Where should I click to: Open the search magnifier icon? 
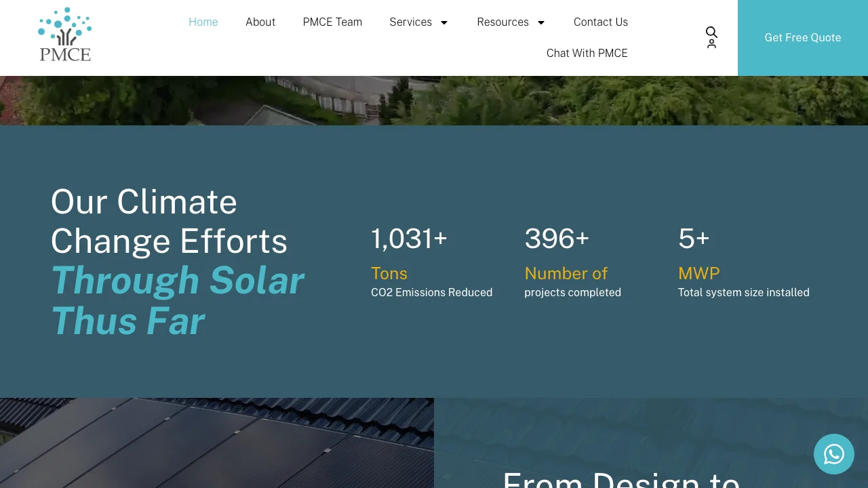click(711, 32)
